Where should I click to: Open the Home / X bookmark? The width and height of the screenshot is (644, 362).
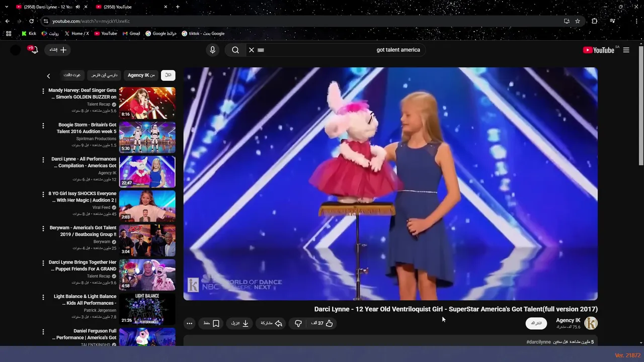pos(76,34)
